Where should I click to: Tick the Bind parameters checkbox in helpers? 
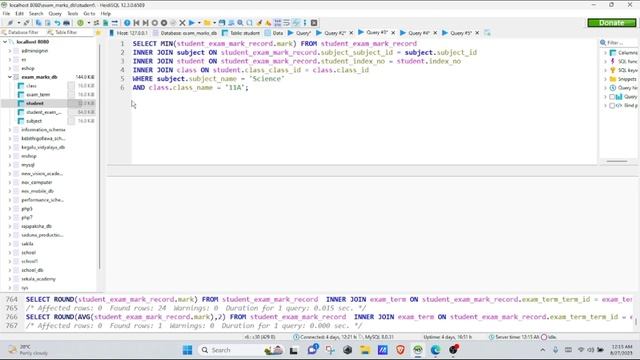612,105
